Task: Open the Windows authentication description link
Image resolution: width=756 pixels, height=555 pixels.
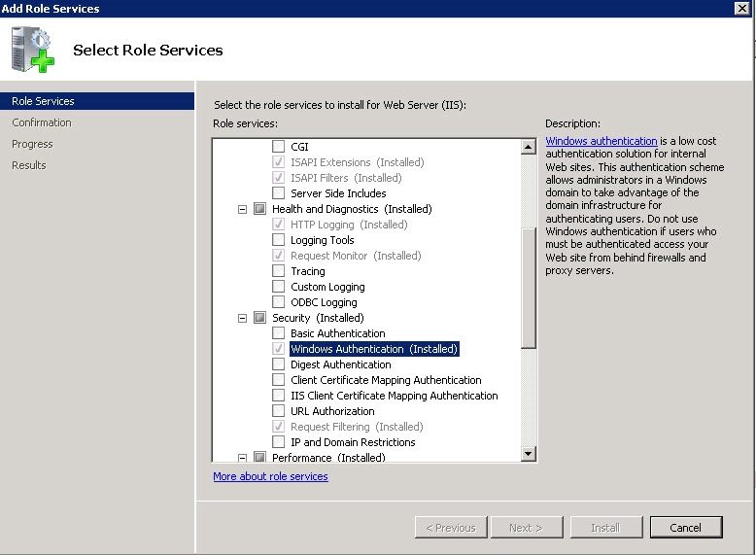Action: click(601, 141)
